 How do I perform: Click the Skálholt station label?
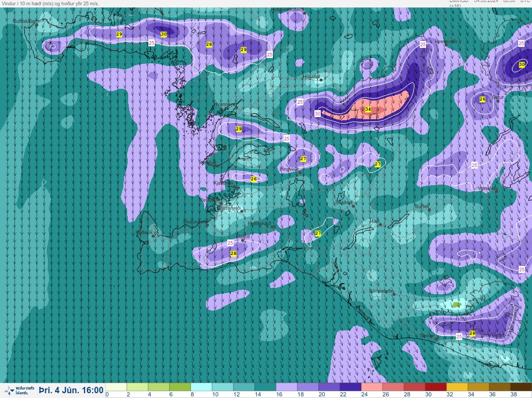click(x=344, y=203)
